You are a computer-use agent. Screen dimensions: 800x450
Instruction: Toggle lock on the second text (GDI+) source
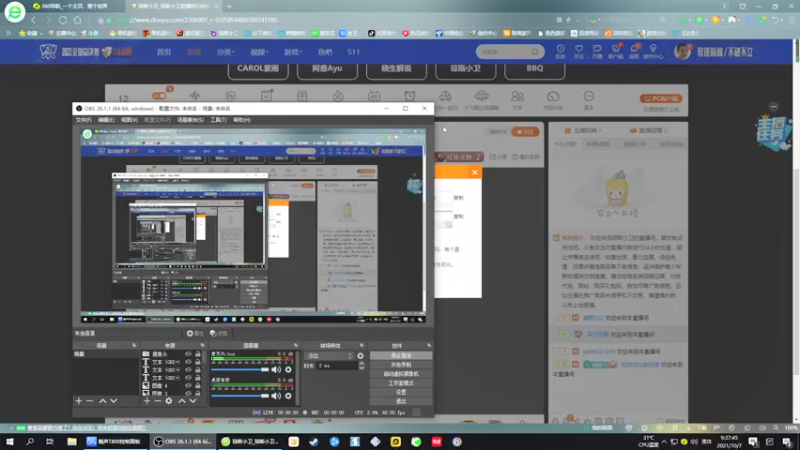click(197, 369)
